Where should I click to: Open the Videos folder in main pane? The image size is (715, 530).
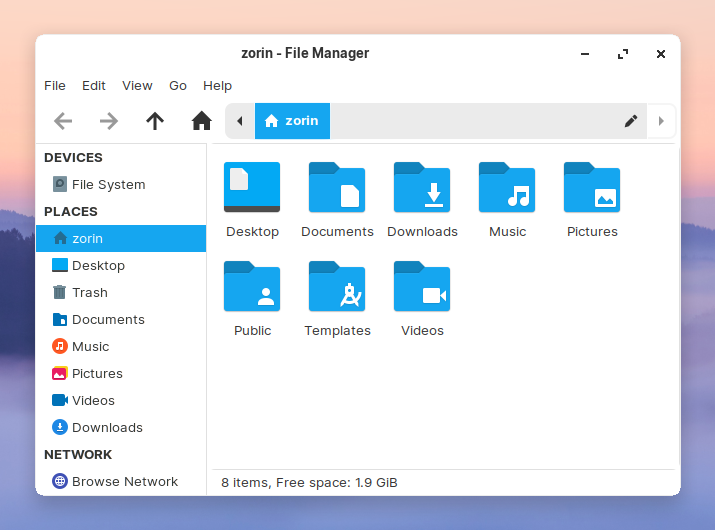422,287
